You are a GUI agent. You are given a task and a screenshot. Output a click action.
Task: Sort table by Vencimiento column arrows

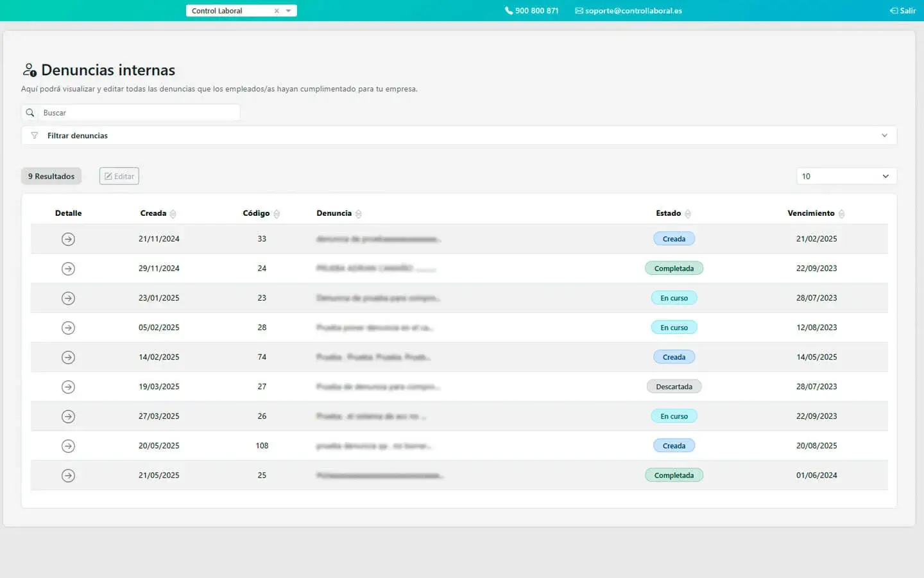842,214
